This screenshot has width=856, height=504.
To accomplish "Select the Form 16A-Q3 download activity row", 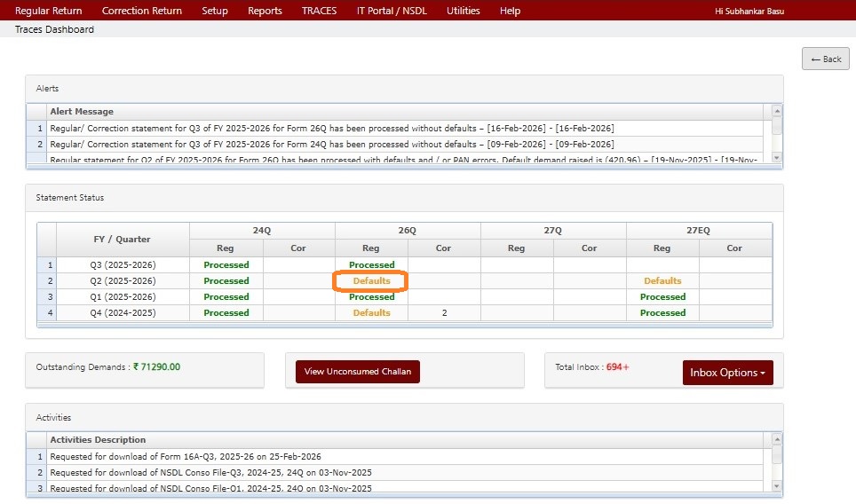I will (x=185, y=456).
